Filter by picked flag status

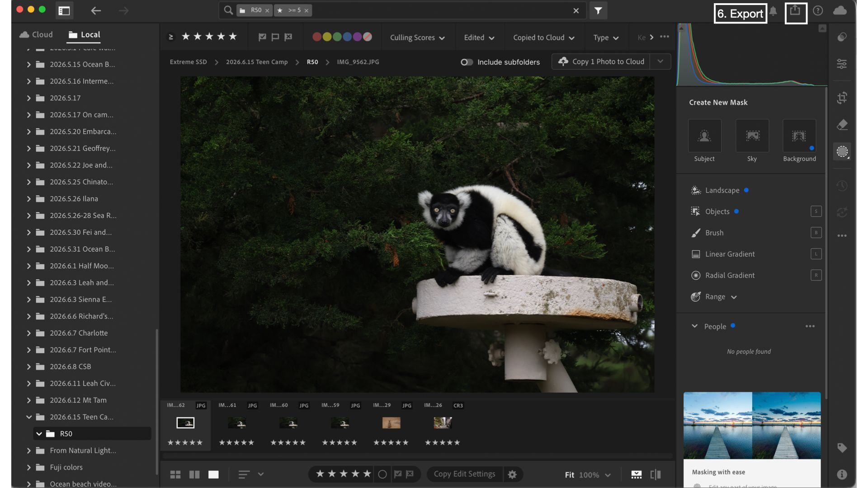tap(262, 37)
